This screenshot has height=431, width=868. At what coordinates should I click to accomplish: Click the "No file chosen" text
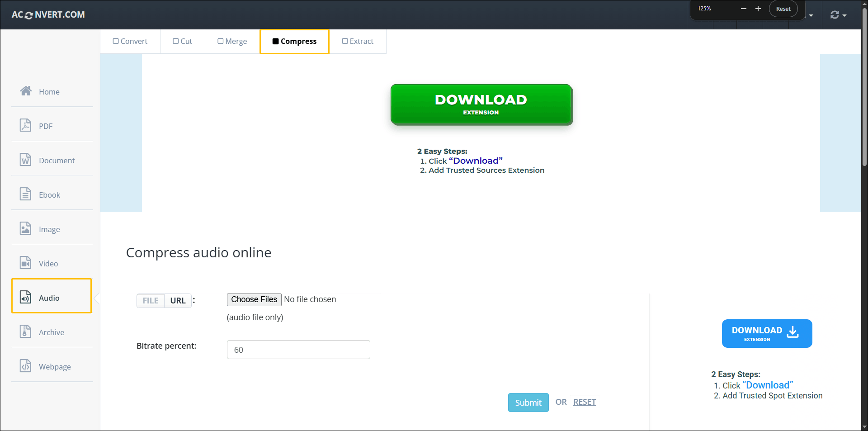click(x=310, y=299)
